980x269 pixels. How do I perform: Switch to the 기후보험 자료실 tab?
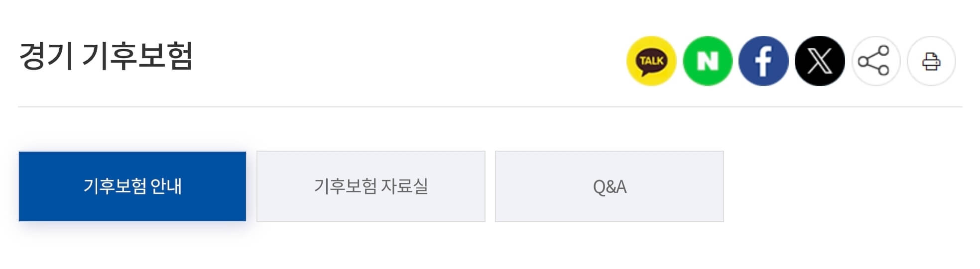(370, 186)
